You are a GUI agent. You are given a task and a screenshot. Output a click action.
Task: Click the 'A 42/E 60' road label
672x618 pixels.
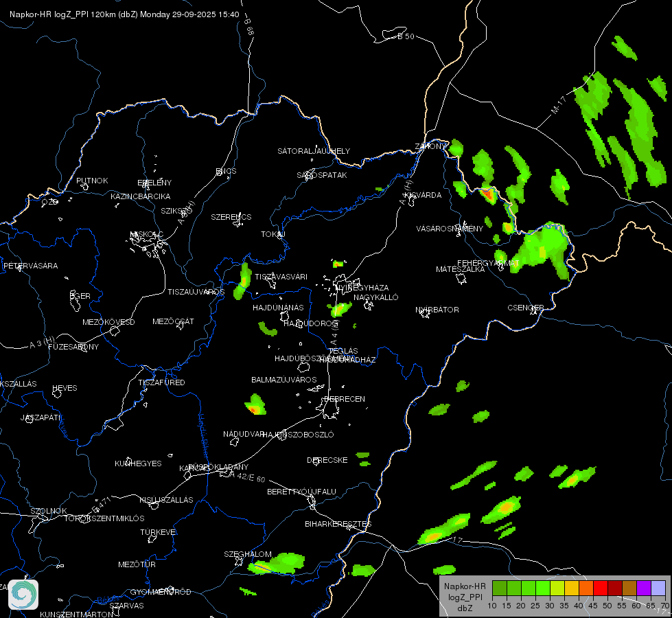point(248,477)
